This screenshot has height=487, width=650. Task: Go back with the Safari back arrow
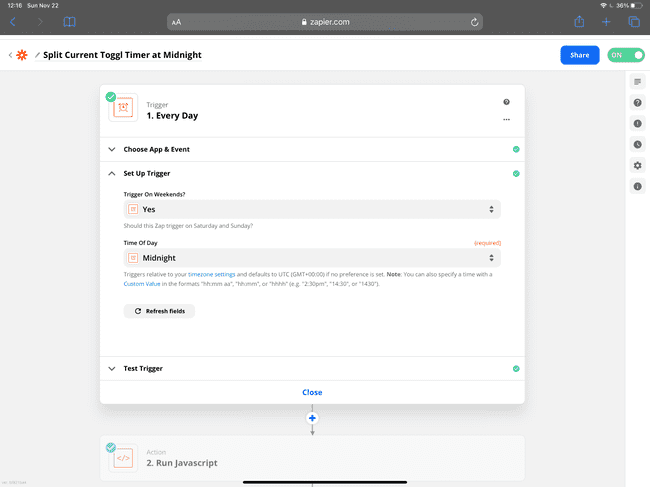(x=13, y=22)
